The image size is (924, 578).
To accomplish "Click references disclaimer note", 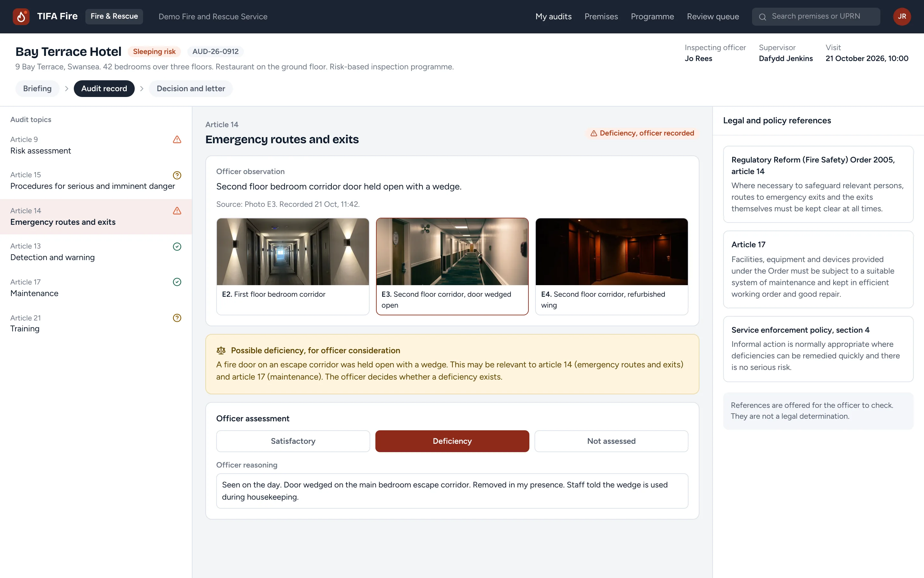I will tap(818, 411).
